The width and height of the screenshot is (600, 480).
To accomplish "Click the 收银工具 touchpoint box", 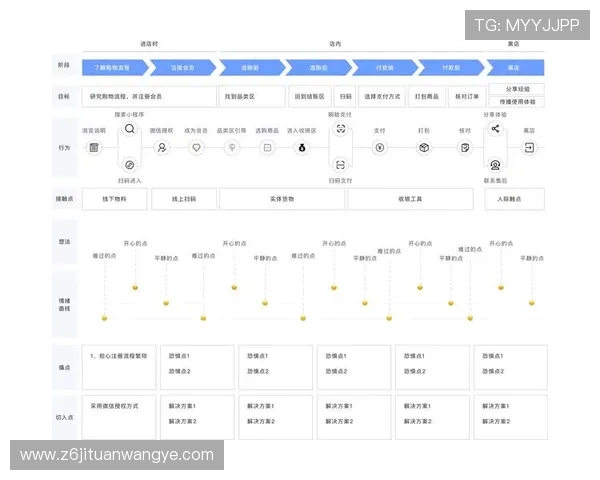I will [x=410, y=199].
